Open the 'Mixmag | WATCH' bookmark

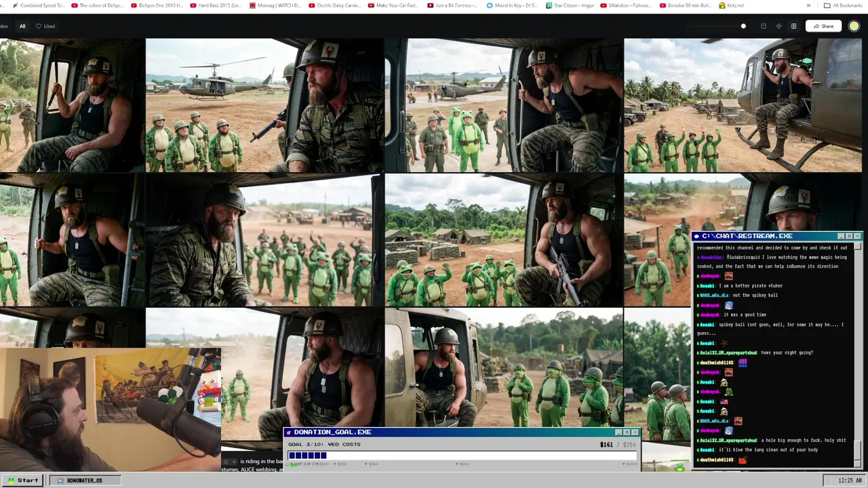(x=275, y=5)
